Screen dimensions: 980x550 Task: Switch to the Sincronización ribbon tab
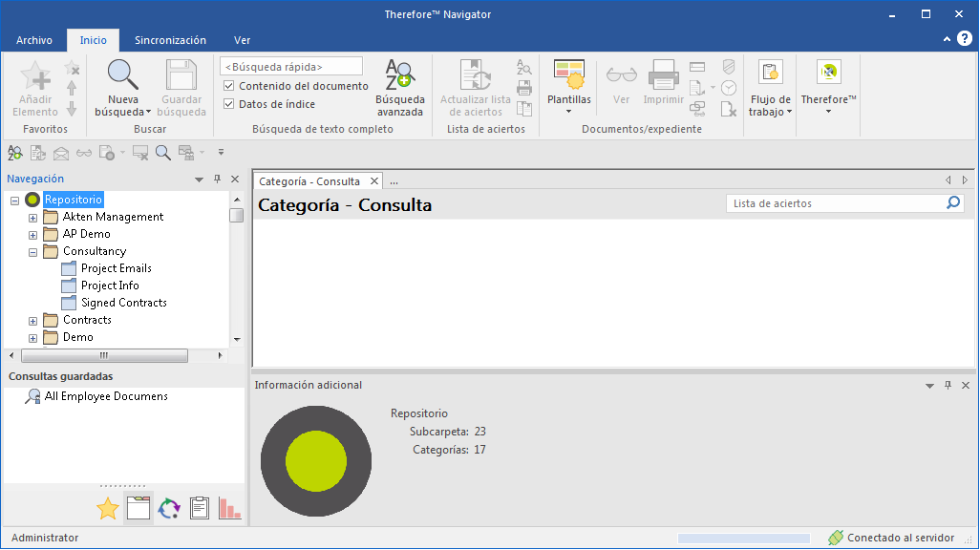coord(170,40)
